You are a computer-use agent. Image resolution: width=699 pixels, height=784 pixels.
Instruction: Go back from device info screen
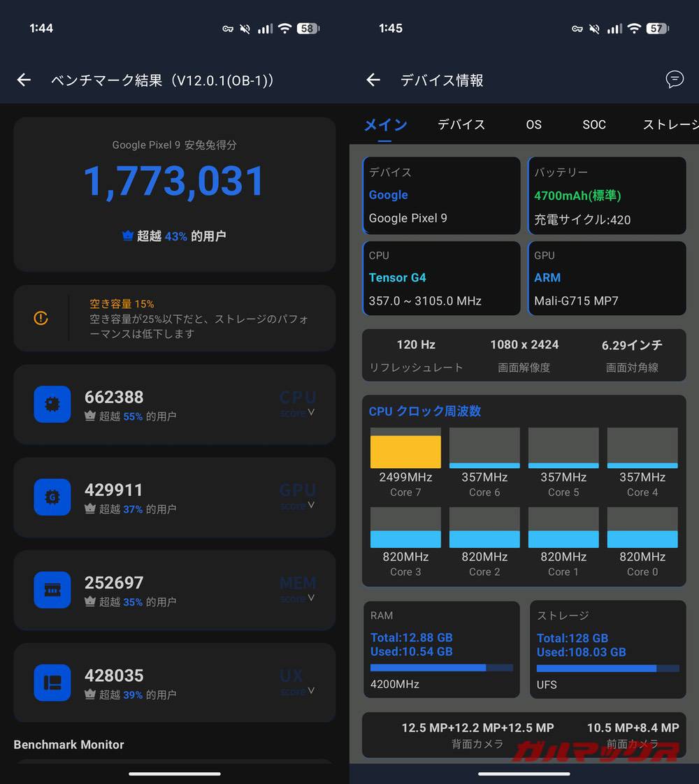[373, 80]
